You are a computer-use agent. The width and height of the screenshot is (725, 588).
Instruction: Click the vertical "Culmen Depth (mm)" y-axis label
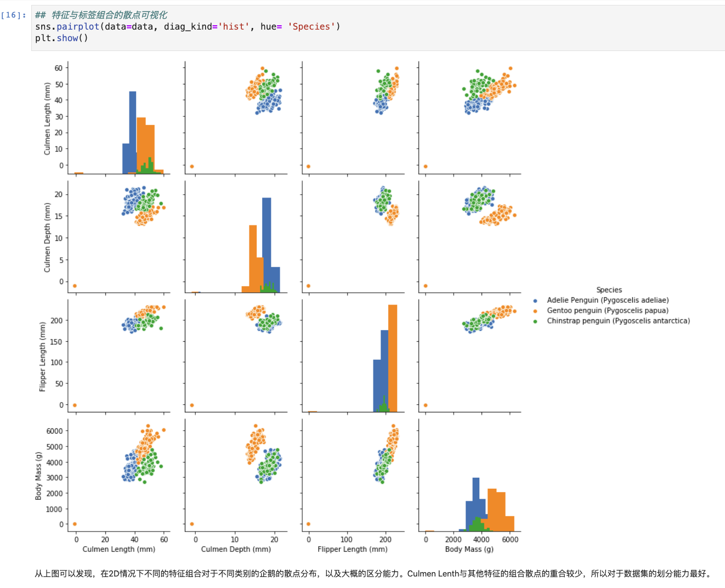point(47,237)
